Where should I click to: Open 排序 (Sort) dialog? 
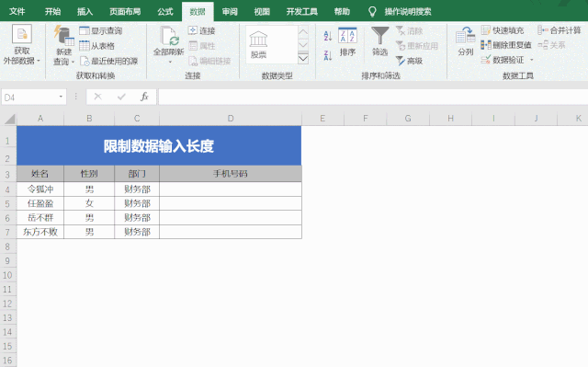pyautogui.click(x=347, y=41)
